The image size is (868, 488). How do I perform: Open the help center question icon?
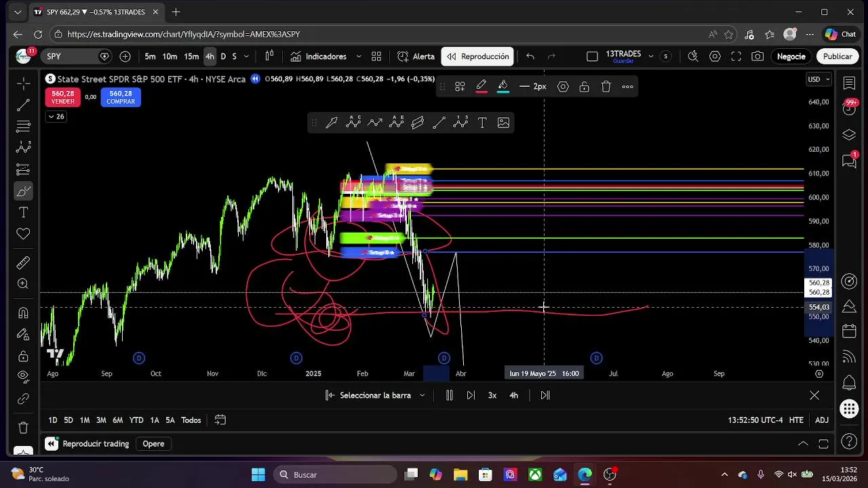(849, 442)
